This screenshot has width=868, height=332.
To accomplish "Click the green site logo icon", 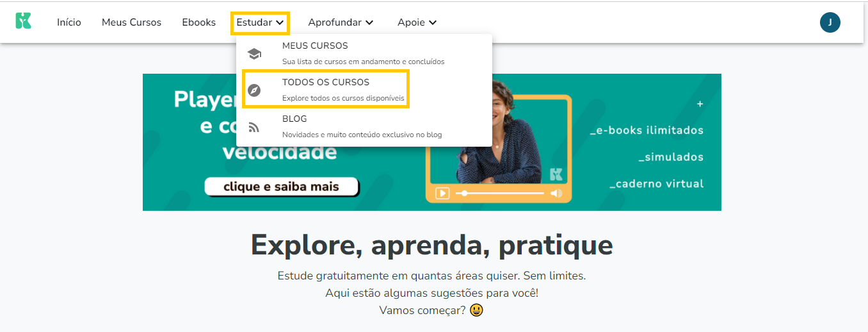I will pos(23,21).
